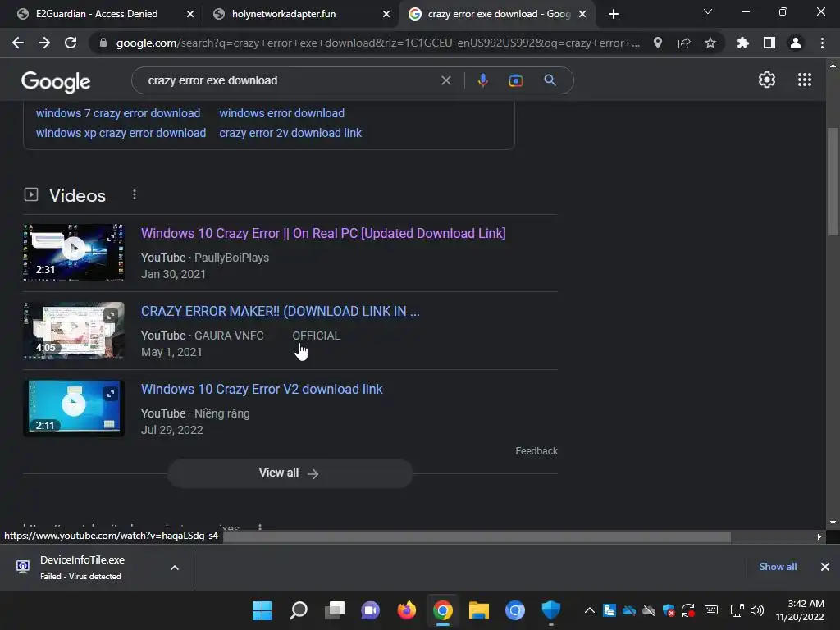This screenshot has width=840, height=630.
Task: Clear the Google search box
Action: click(x=445, y=80)
